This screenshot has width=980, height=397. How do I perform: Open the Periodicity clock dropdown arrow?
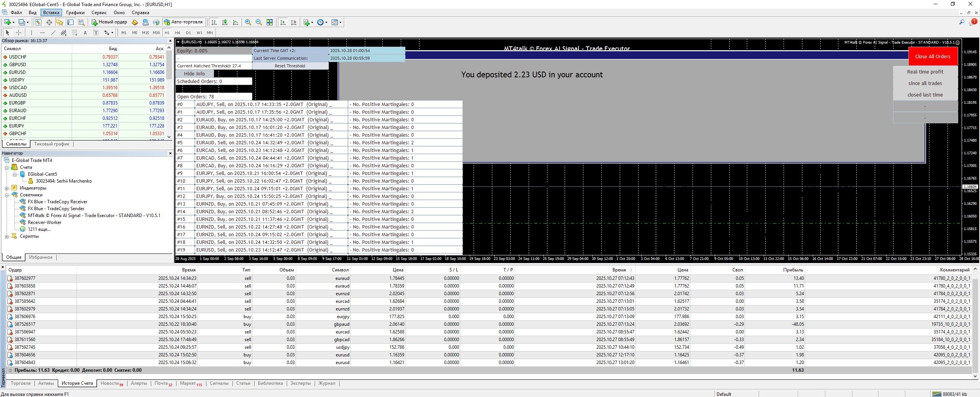click(x=326, y=22)
